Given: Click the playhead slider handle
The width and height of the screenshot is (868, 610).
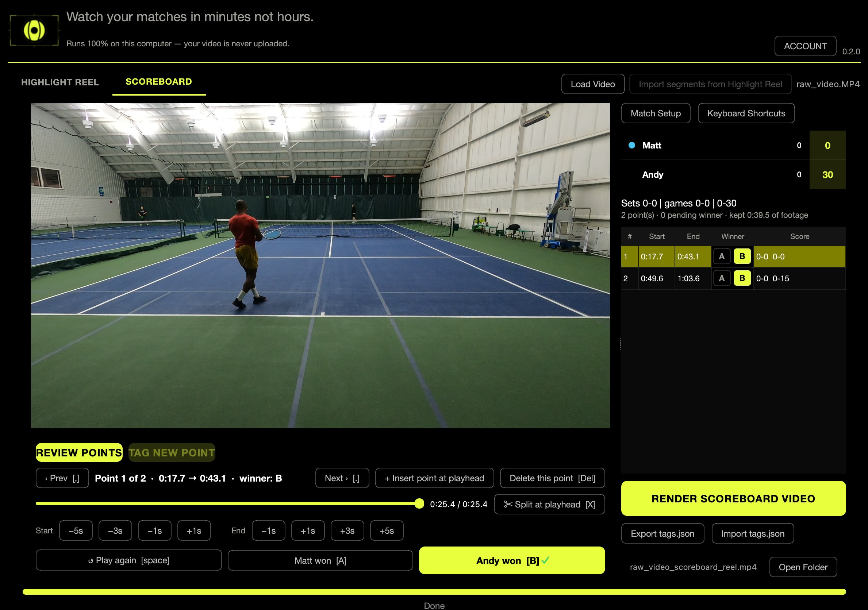Looking at the screenshot, I should [x=419, y=503].
